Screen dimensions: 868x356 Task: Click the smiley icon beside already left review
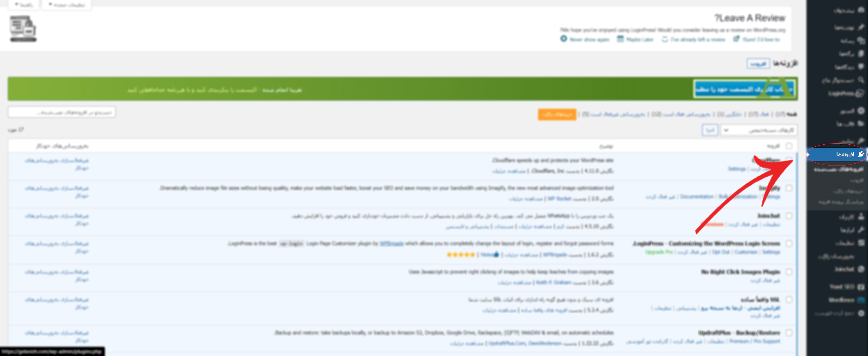pos(665,39)
